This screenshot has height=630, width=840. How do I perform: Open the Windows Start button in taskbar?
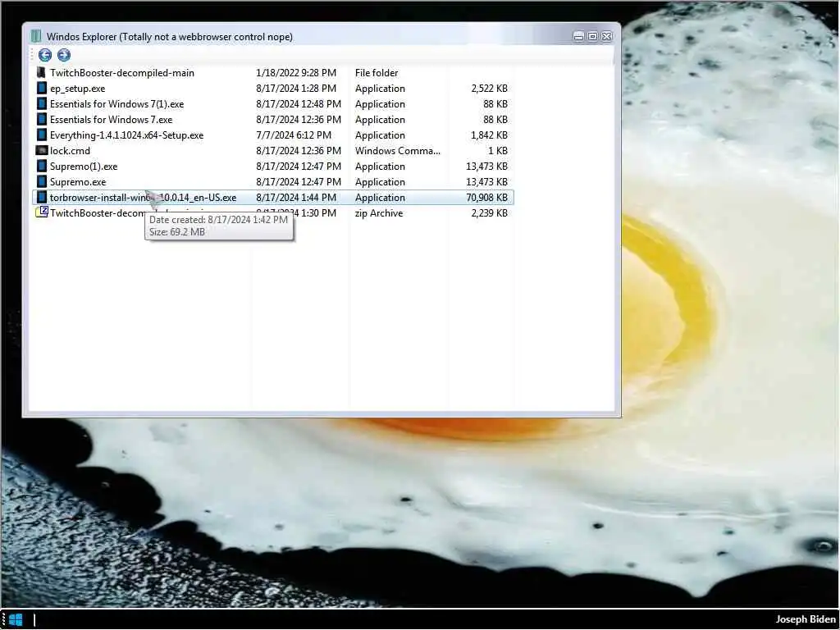pyautogui.click(x=16, y=620)
